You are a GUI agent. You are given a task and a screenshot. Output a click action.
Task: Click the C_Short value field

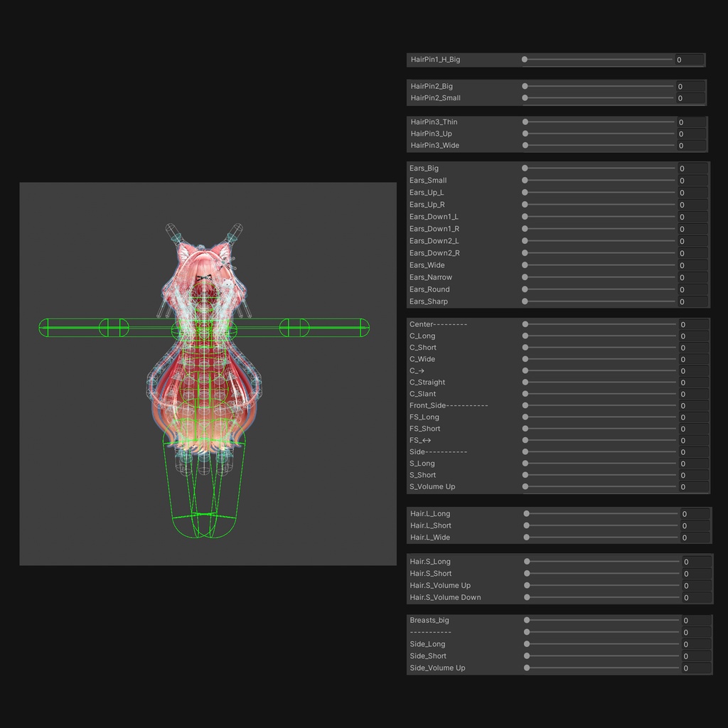click(694, 348)
